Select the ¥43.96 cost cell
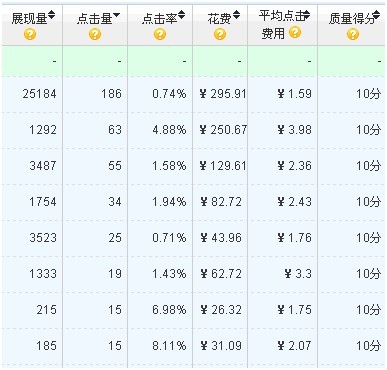The image size is (387, 370). pos(221,238)
